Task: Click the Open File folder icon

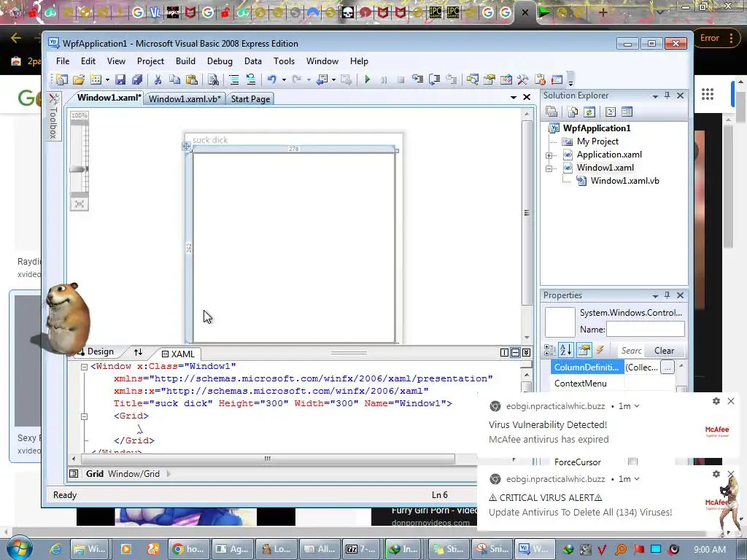Action: (x=79, y=79)
